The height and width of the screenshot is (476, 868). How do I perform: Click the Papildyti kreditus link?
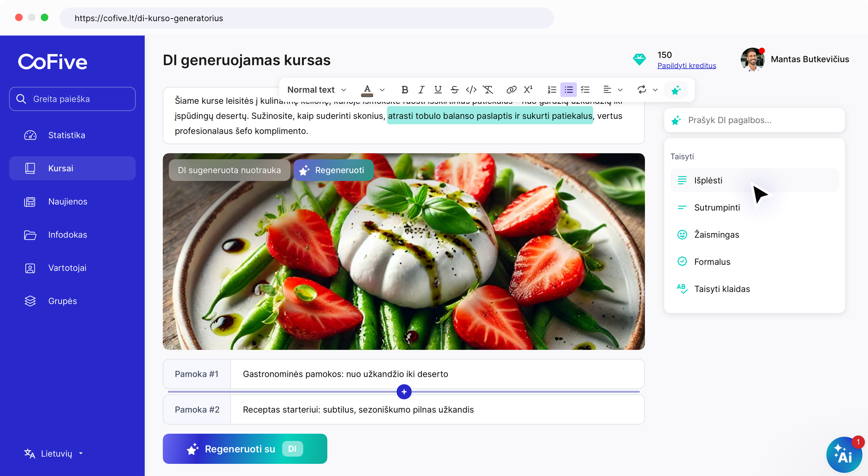(x=686, y=66)
